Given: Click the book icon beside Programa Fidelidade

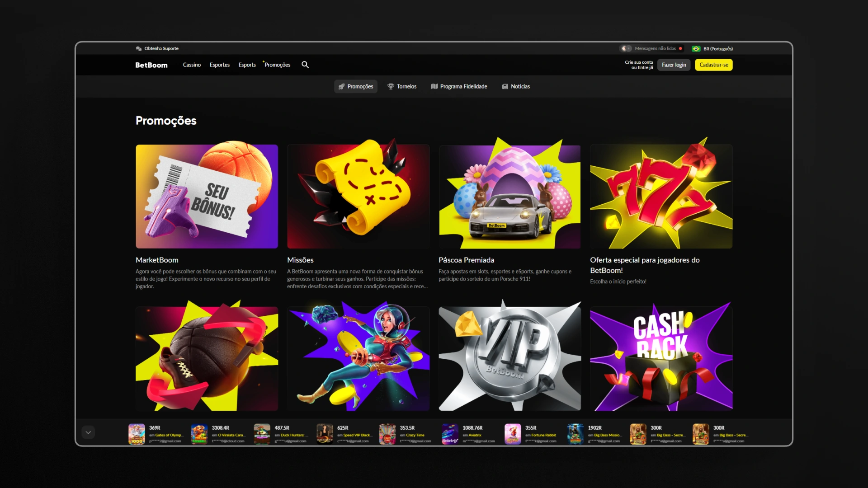Looking at the screenshot, I should pyautogui.click(x=434, y=86).
